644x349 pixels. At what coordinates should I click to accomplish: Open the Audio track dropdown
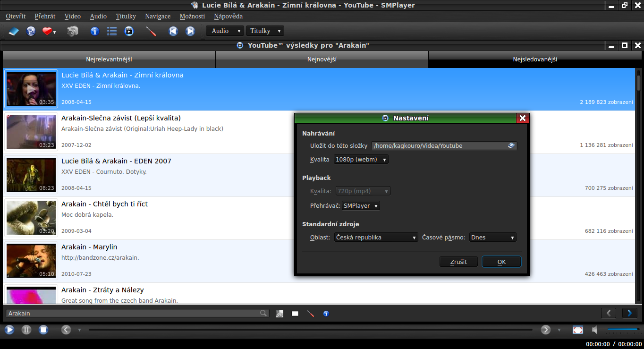click(x=225, y=31)
